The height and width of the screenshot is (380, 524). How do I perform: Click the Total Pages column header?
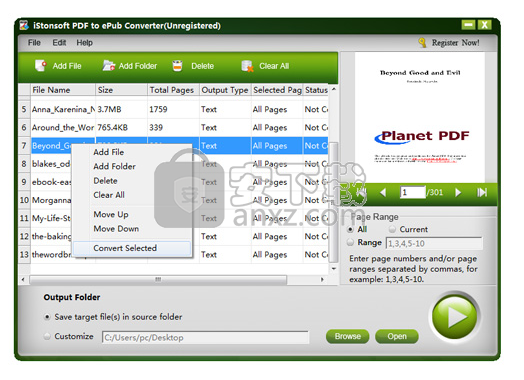point(173,90)
